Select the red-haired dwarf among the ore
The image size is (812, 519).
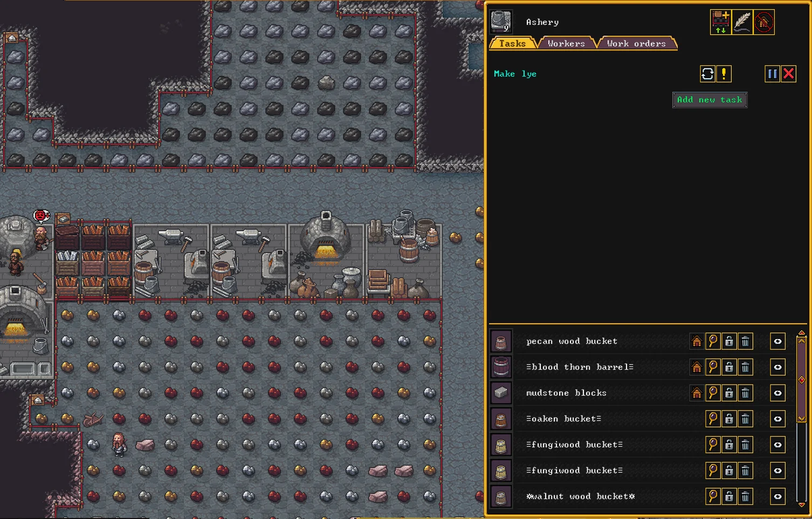[119, 444]
